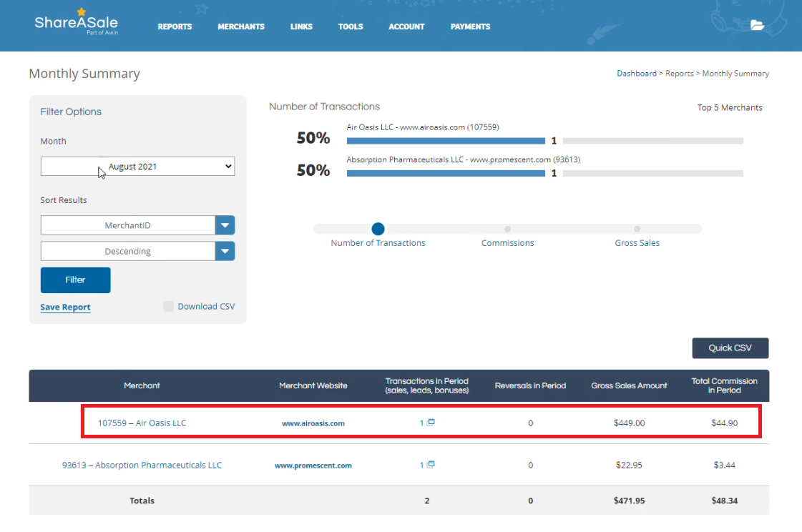Screen dimensions: 802x532
Task: Open the Links menu
Action: pos(301,26)
